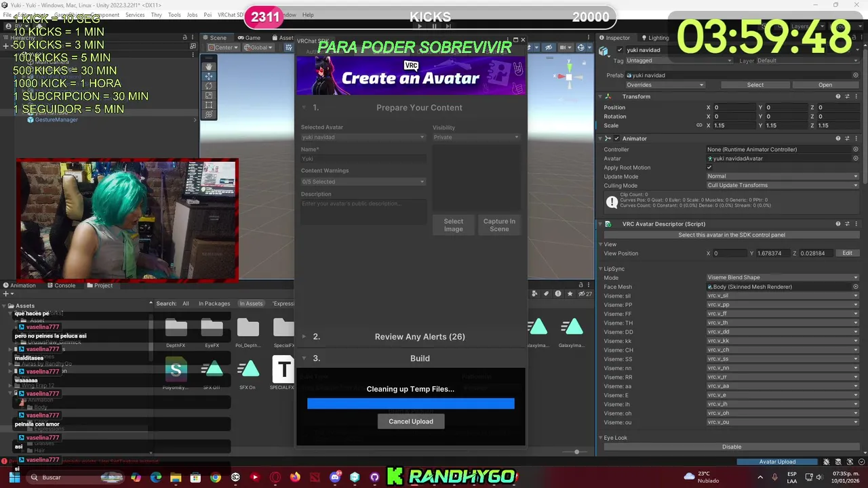Switch to the Game tab
Screen dimensions: 868x488
point(248,38)
